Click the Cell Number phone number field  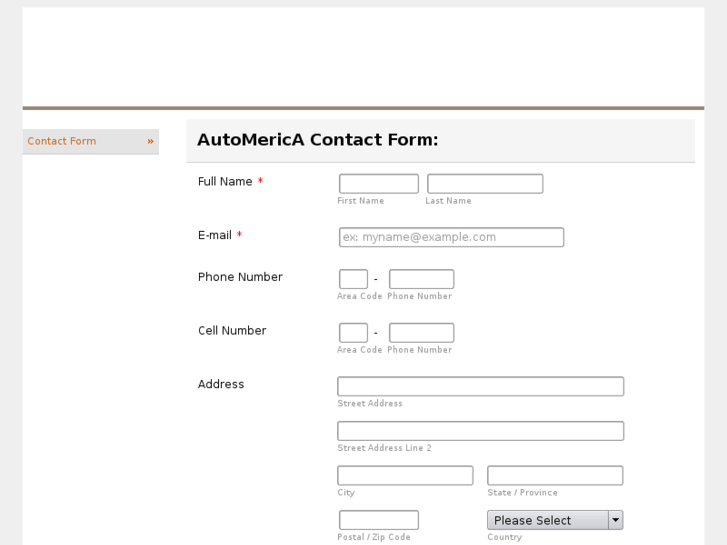point(421,333)
